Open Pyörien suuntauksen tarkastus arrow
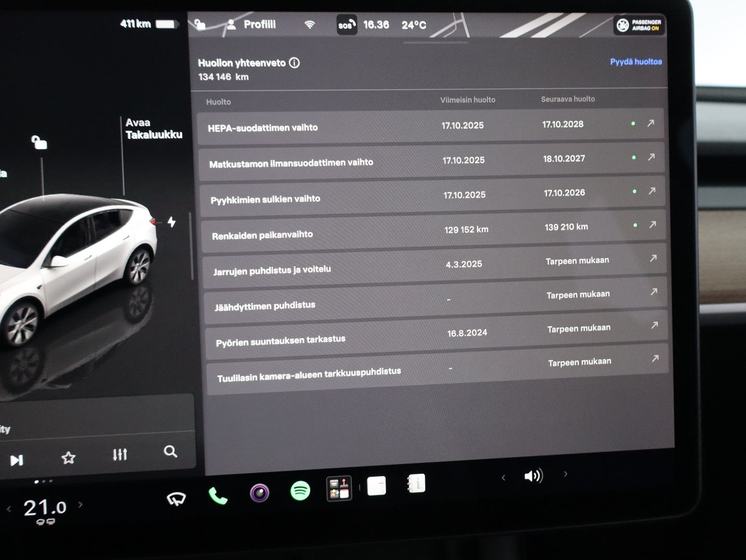Screen dimensions: 746x560 655,325
